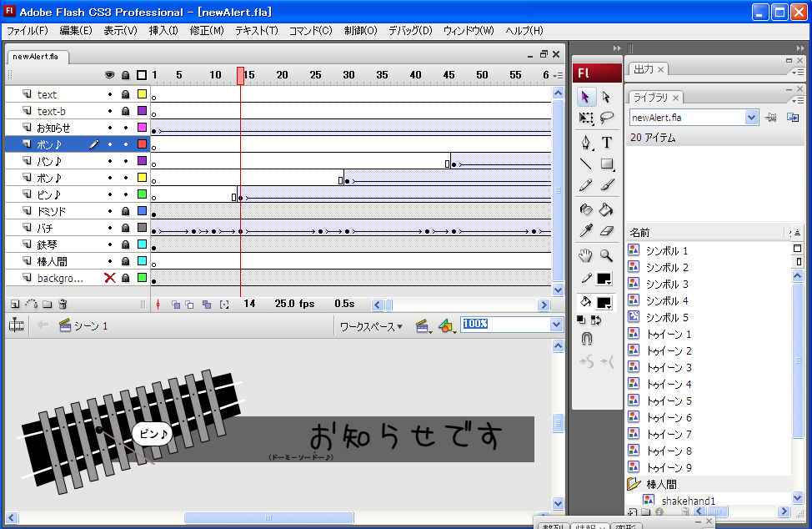Image resolution: width=812 pixels, height=529 pixels.
Task: Select シンボル 3 in the library
Action: (666, 284)
